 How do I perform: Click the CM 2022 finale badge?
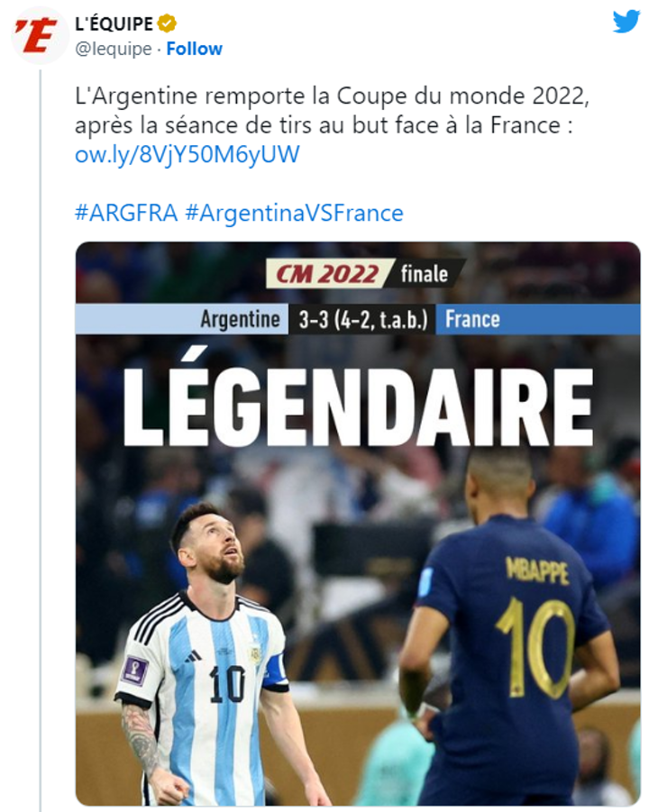click(x=365, y=273)
